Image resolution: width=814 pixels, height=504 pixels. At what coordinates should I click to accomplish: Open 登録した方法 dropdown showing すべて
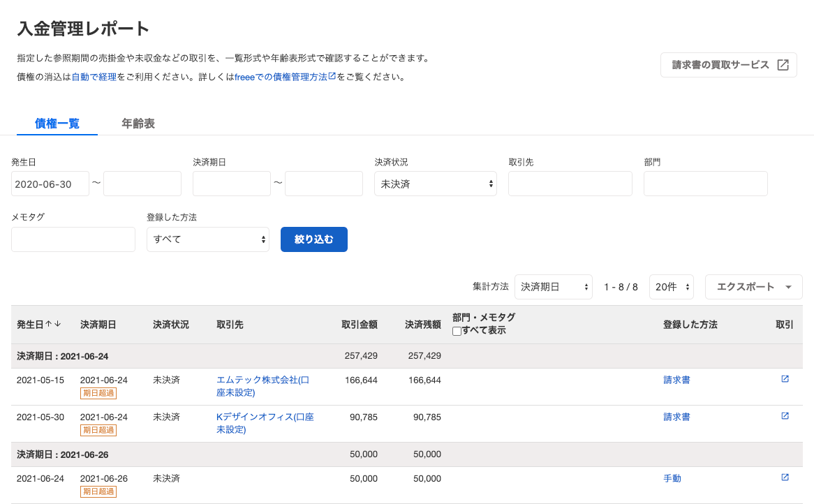(x=207, y=239)
